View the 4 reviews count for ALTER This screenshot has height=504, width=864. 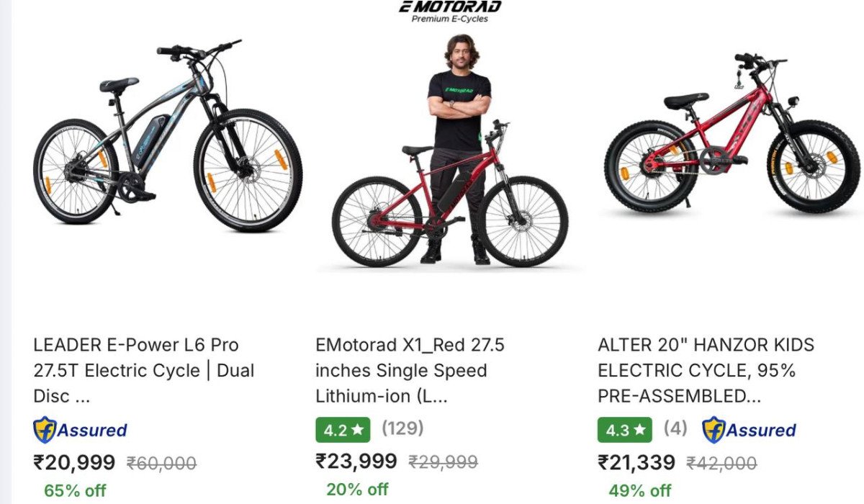coord(675,428)
